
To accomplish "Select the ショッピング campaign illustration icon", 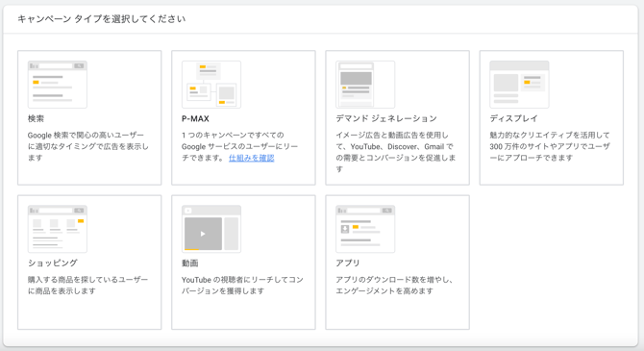I will [58, 229].
